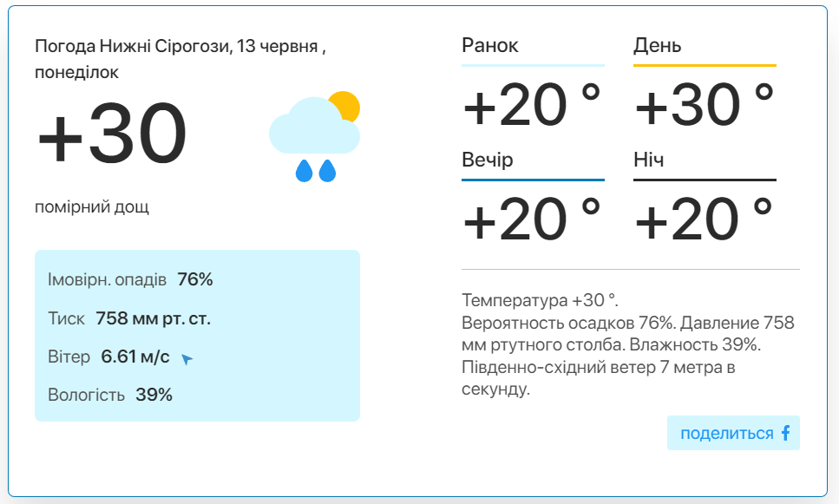The image size is (839, 504).
Task: Click the yellow sun behind the cloud
Action: 345,106
